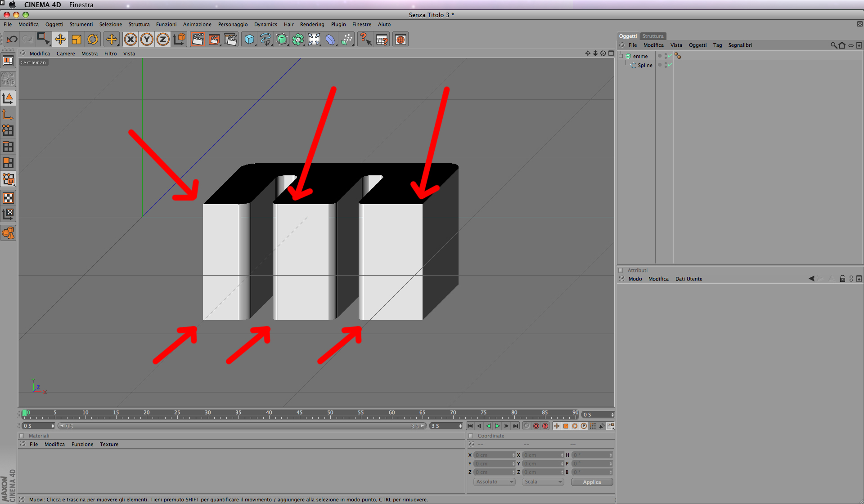Collapse the emme object tree
The width and height of the screenshot is (864, 504).
621,56
